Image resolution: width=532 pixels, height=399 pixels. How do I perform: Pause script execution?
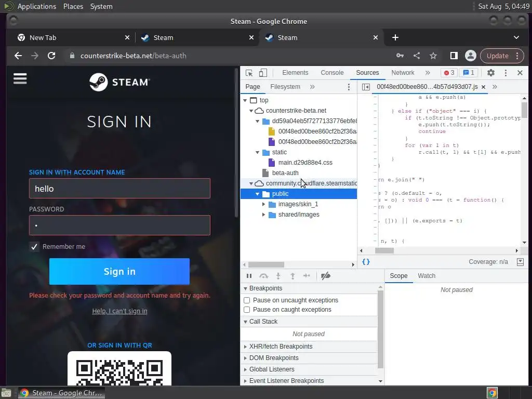[x=249, y=276]
